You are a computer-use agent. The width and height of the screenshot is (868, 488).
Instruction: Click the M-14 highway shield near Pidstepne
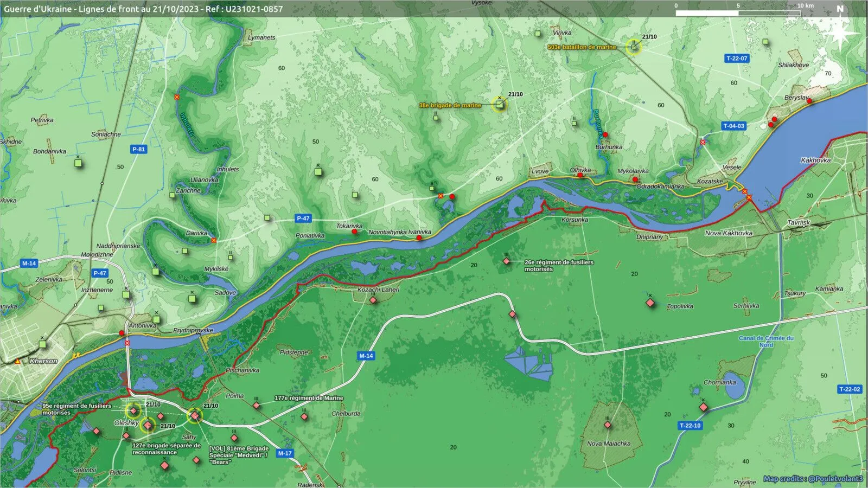(x=366, y=356)
